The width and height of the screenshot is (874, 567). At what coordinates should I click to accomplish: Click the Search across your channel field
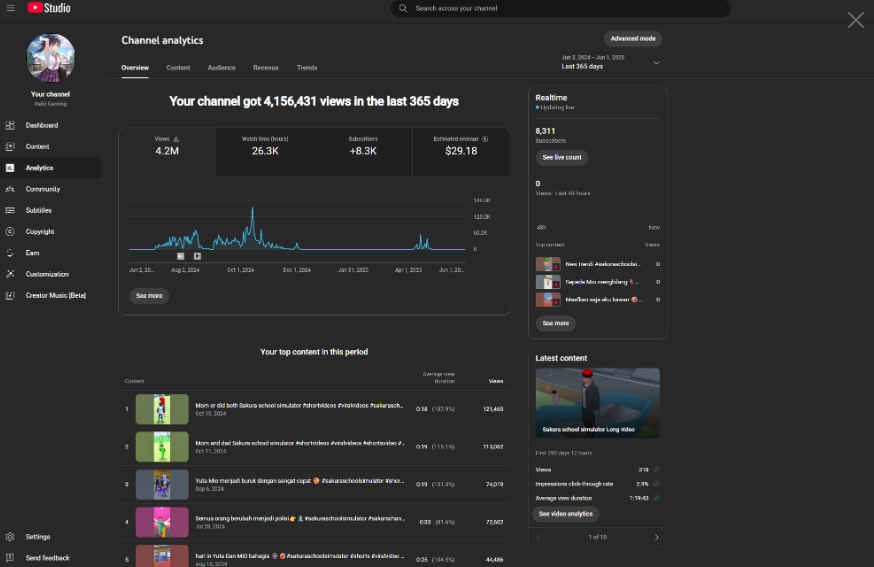click(x=561, y=8)
